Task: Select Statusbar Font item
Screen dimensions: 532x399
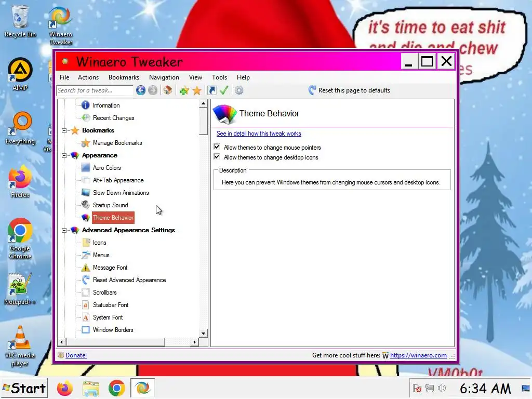Action: click(x=111, y=305)
